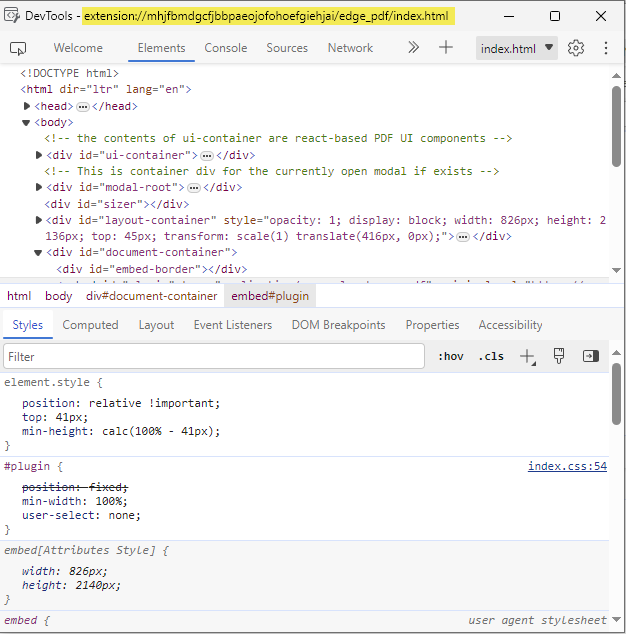Open the Sources tab
The height and width of the screenshot is (634, 626).
(x=287, y=48)
